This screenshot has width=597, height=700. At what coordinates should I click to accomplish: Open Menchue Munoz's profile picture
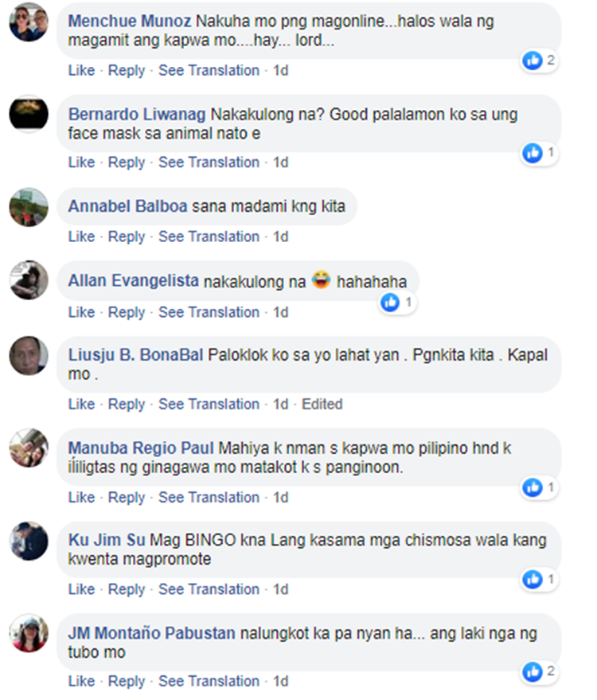29,22
